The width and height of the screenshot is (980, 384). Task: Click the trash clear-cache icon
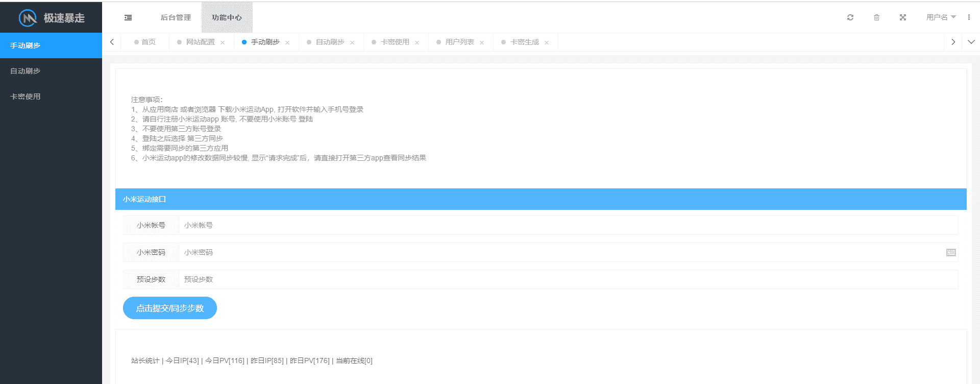pyautogui.click(x=876, y=17)
